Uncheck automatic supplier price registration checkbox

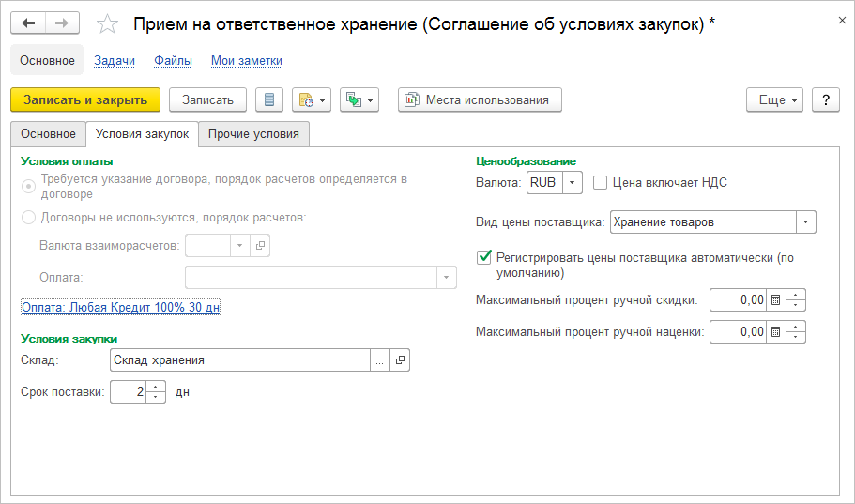[484, 256]
